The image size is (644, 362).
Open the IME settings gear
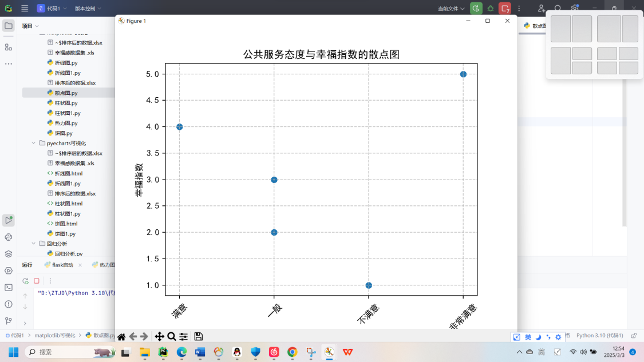pos(558,337)
